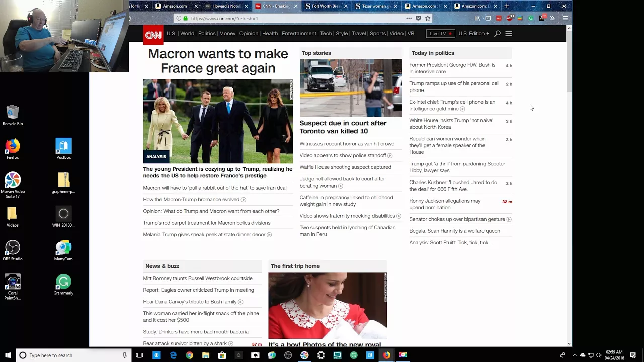Click the Grammarly extension icon in toolbar

[531, 18]
